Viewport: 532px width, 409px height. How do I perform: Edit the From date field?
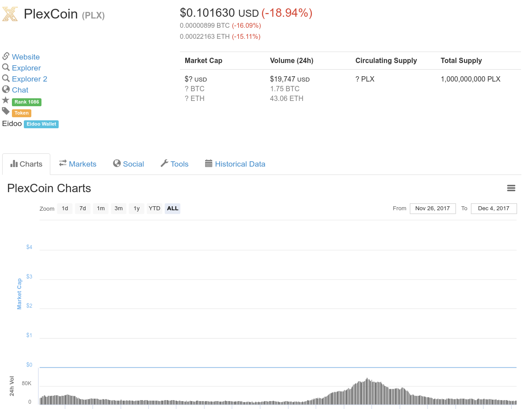coord(433,208)
